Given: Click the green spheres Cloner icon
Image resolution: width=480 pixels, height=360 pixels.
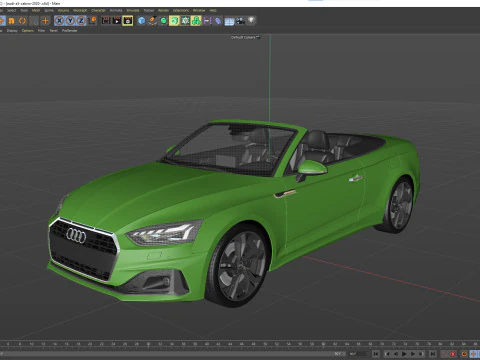Looking at the screenshot, I should pos(196,21).
